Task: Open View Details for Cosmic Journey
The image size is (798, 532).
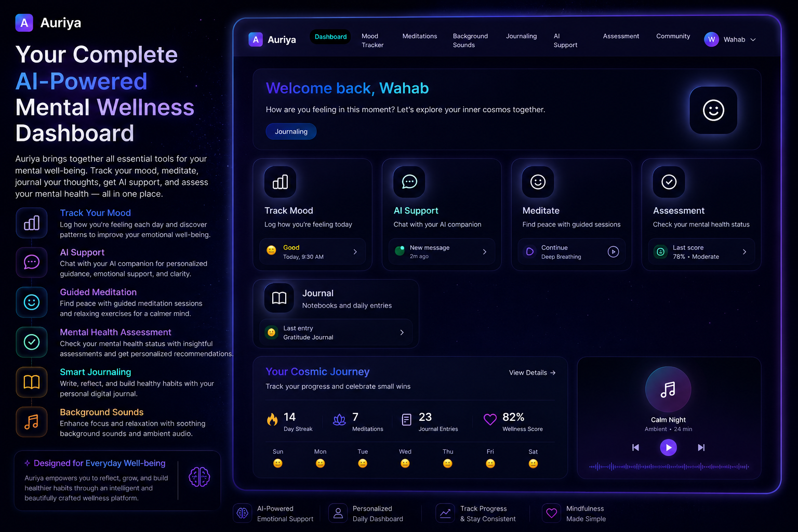Action: click(x=532, y=373)
